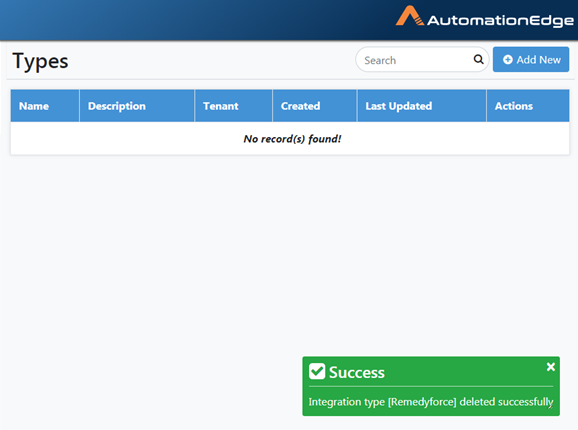Viewport: 578px width, 430px height.
Task: Click the Add New button
Action: (531, 60)
